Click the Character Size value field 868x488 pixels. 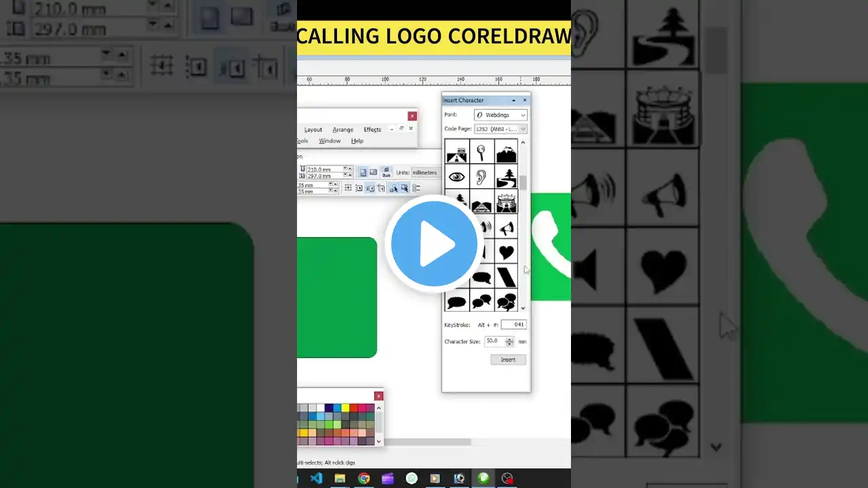tap(494, 342)
